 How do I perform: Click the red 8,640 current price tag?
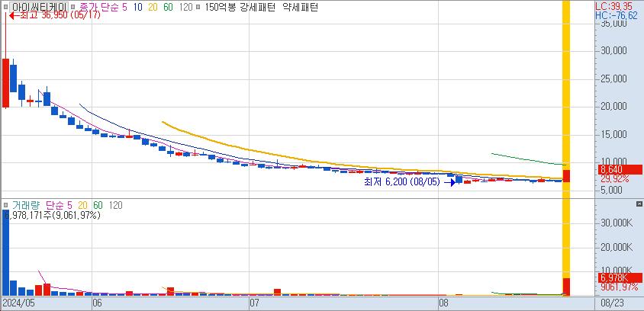(x=619, y=169)
